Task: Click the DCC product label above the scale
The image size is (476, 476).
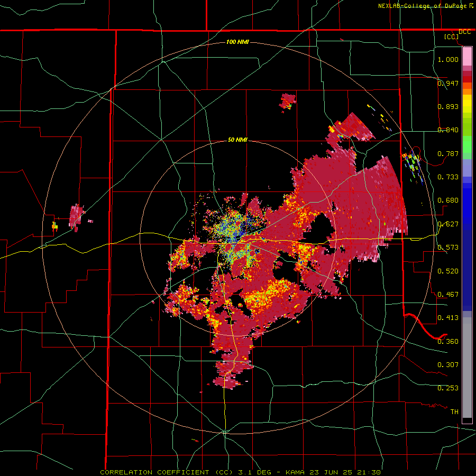Action: coord(464,32)
